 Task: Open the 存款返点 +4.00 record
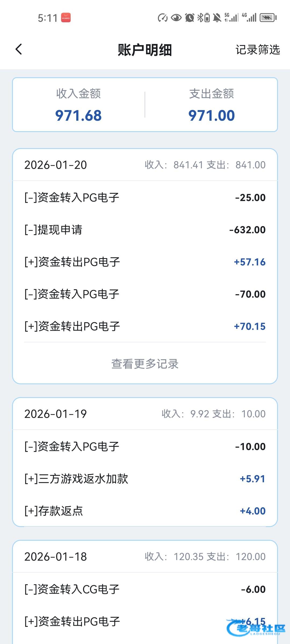tap(145, 511)
